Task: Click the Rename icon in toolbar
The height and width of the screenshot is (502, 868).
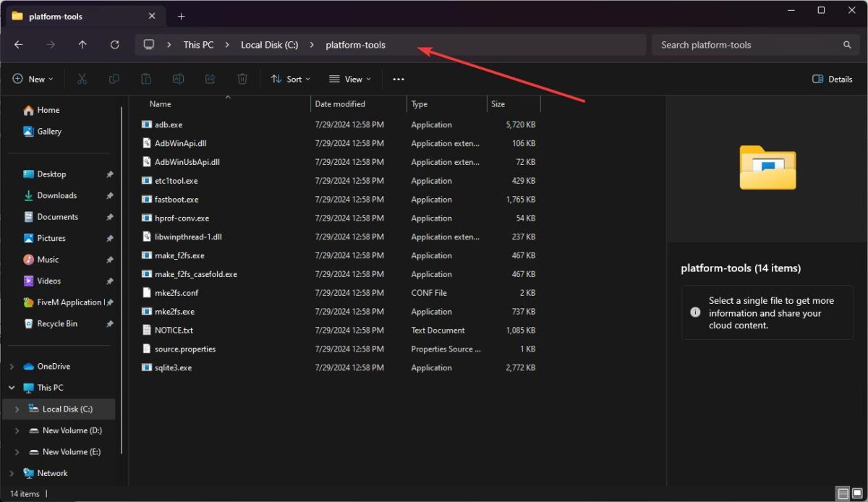Action: [x=178, y=79]
